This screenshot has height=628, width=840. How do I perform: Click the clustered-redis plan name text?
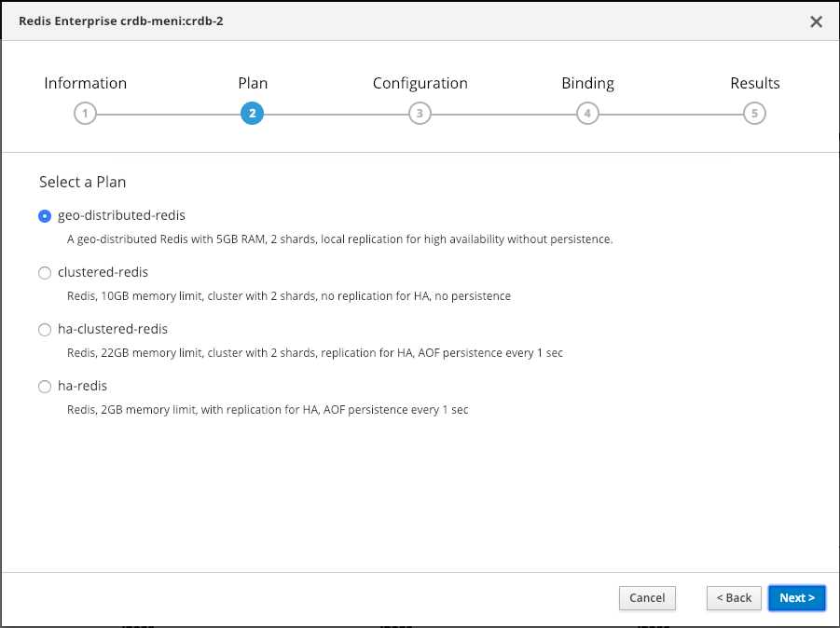click(103, 273)
